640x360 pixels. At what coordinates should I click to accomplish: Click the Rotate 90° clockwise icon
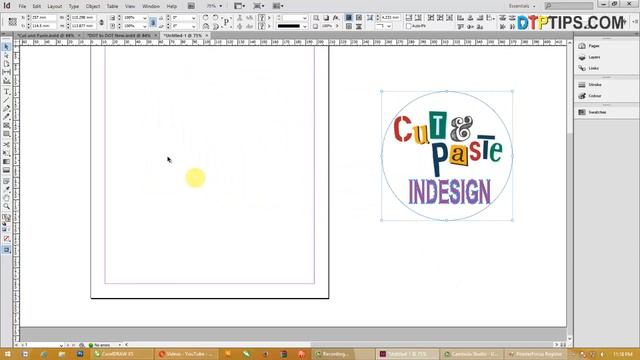[206, 18]
